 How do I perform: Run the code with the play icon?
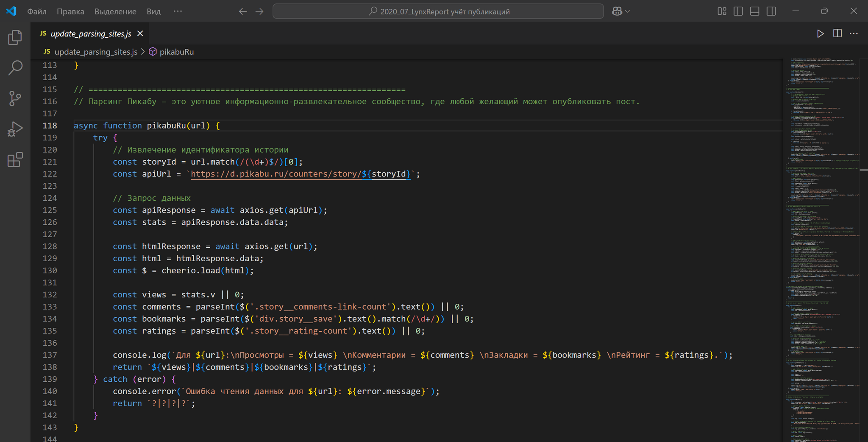point(820,34)
